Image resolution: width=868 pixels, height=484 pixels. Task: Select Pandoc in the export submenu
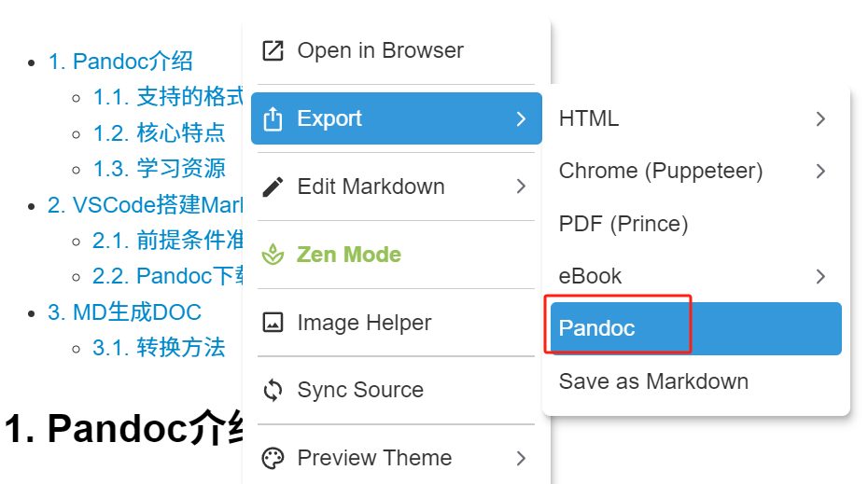pyautogui.click(x=597, y=328)
